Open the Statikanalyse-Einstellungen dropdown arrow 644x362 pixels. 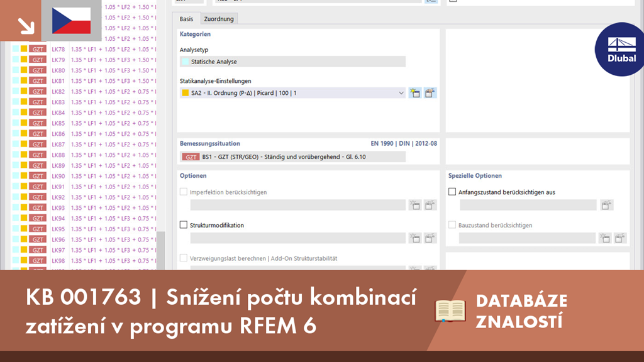(x=401, y=93)
